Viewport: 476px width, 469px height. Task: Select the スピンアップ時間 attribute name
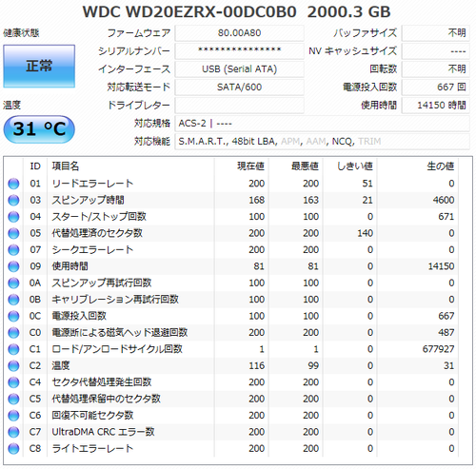[x=88, y=200]
